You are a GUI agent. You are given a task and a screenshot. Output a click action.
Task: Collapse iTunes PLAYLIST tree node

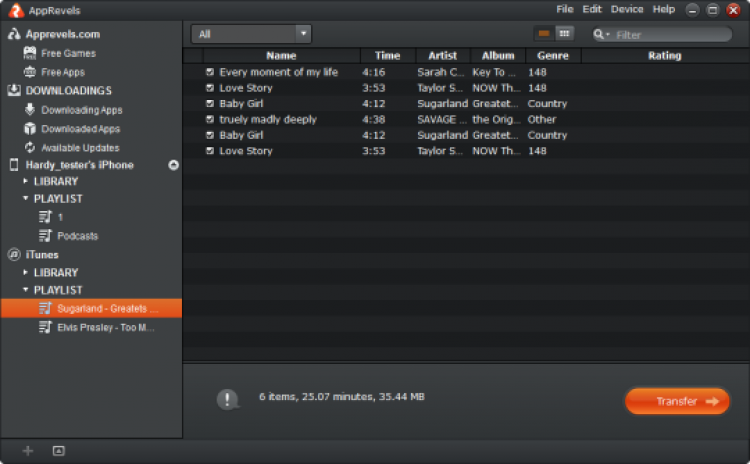pyautogui.click(x=25, y=289)
